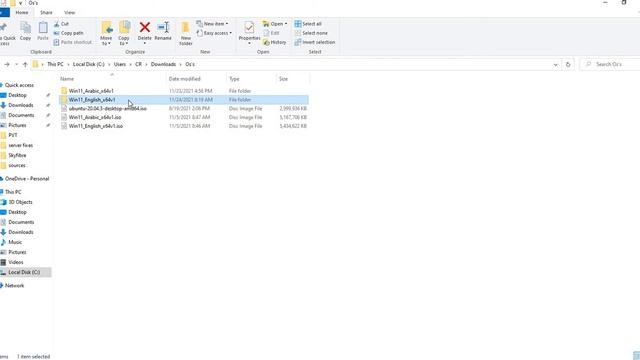The width and height of the screenshot is (640, 360).
Task: Open the recent locations dropdown arrow
Action: (16, 64)
